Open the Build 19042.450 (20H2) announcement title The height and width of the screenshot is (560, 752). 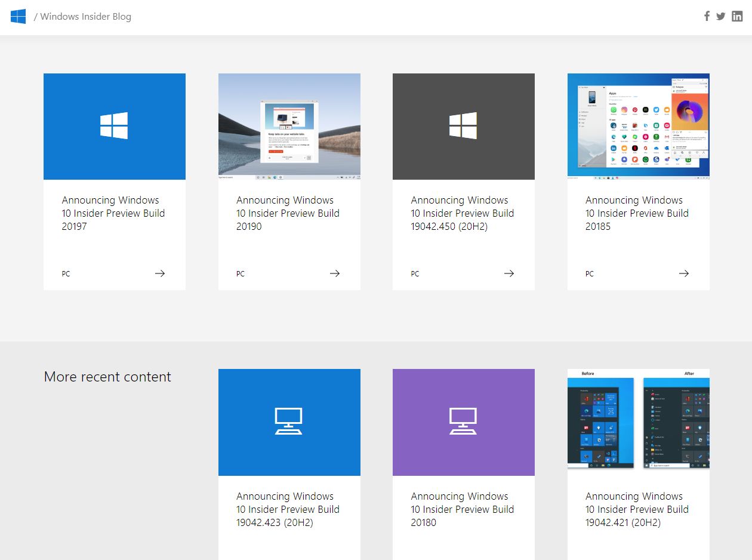click(x=463, y=213)
